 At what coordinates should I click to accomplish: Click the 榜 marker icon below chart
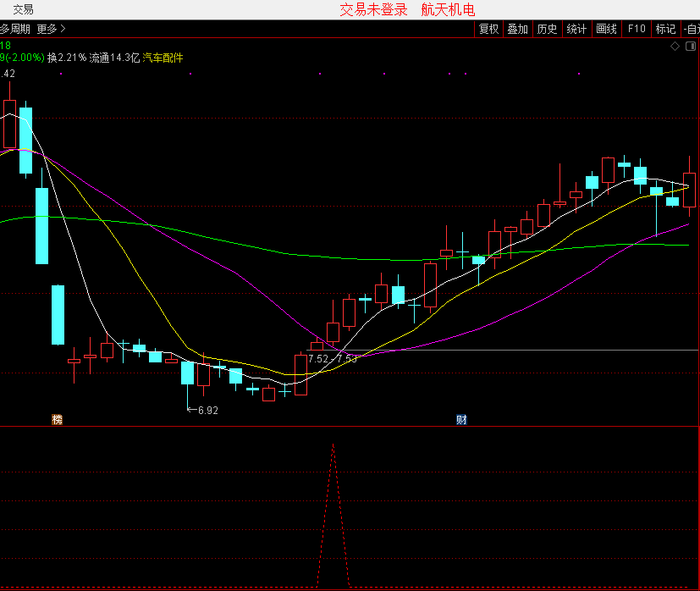pos(58,419)
